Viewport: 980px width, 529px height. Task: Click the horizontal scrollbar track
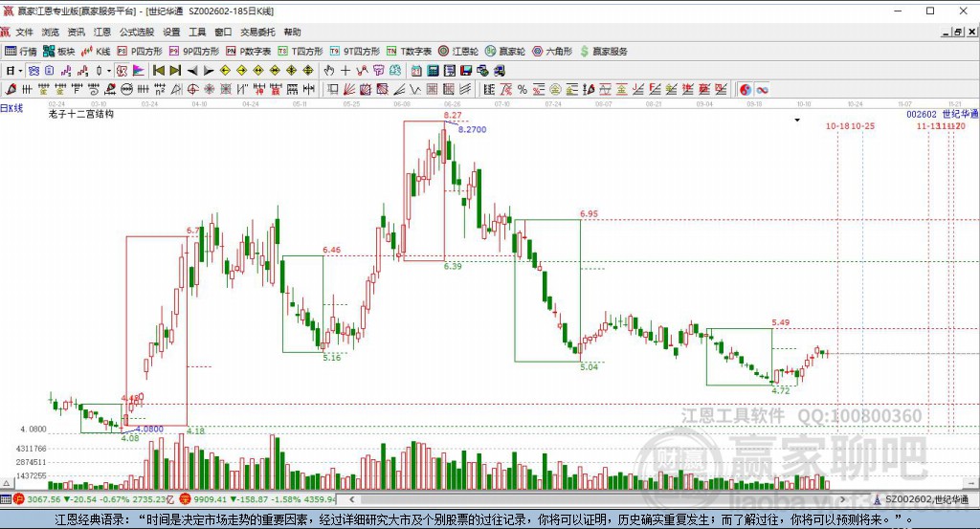(597, 499)
